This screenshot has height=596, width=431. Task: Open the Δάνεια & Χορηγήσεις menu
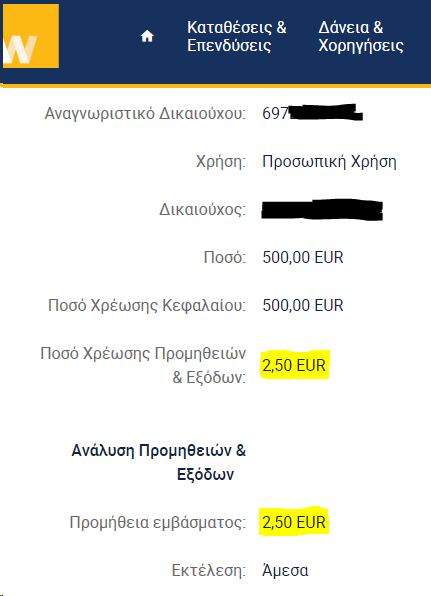(x=361, y=36)
